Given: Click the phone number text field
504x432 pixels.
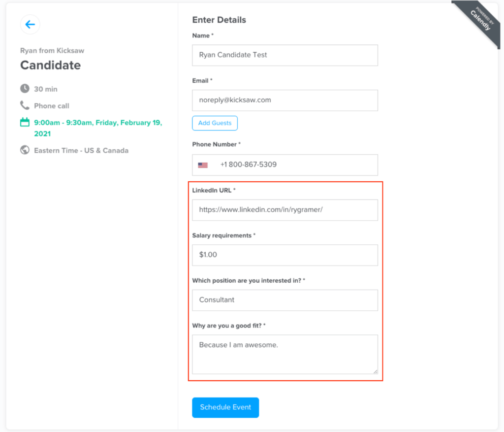Looking at the screenshot, I should tap(296, 165).
